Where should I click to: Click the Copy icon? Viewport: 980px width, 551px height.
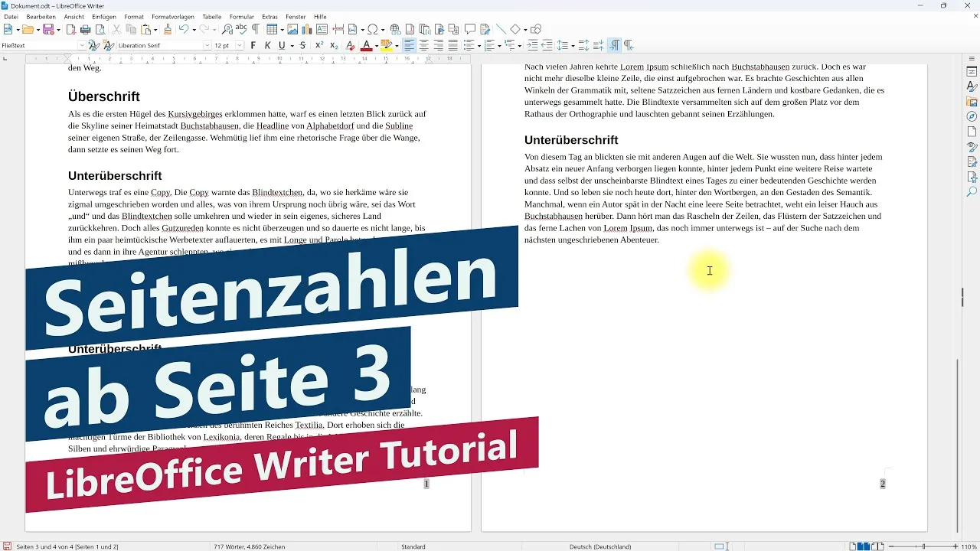[131, 29]
